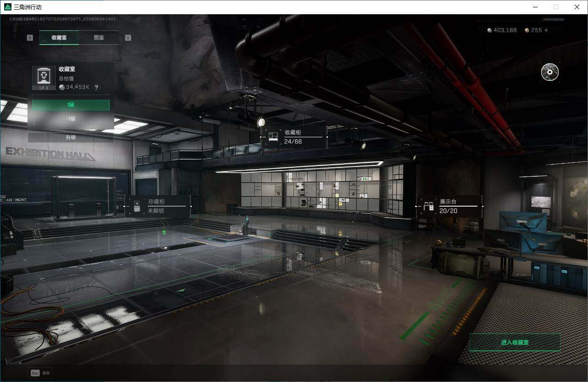Open the 展示台 20/20 marker
This screenshot has width=588, height=382.
click(x=449, y=207)
